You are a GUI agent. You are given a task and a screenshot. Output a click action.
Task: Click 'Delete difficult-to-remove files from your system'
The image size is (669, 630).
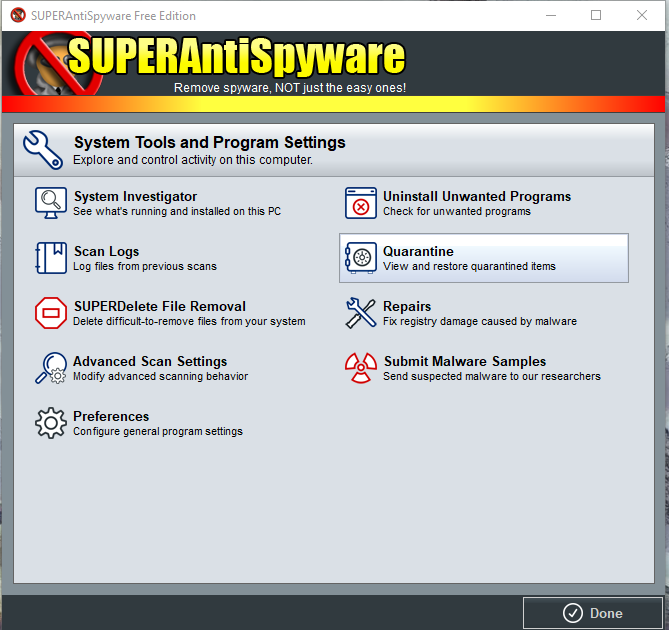[x=189, y=321]
